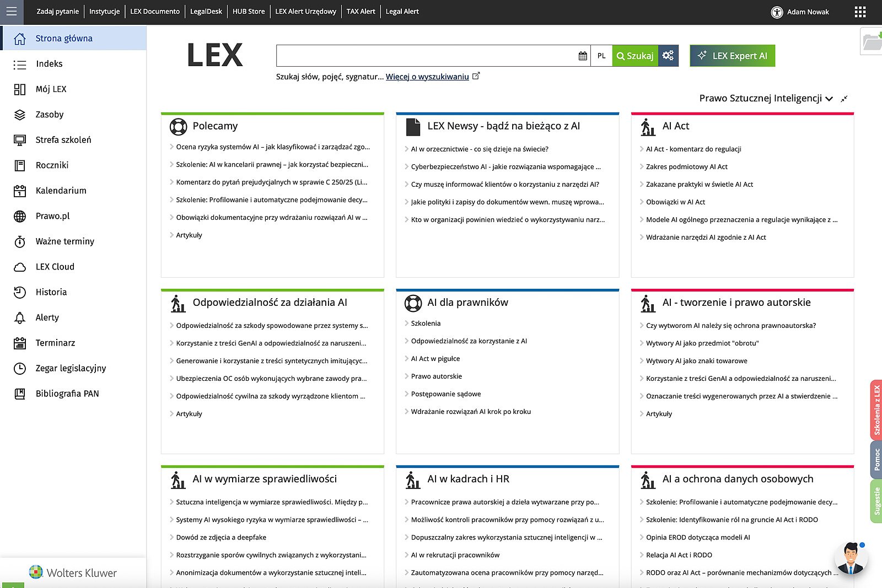Click into the main search input field
The height and width of the screenshot is (588, 882).
click(x=426, y=56)
